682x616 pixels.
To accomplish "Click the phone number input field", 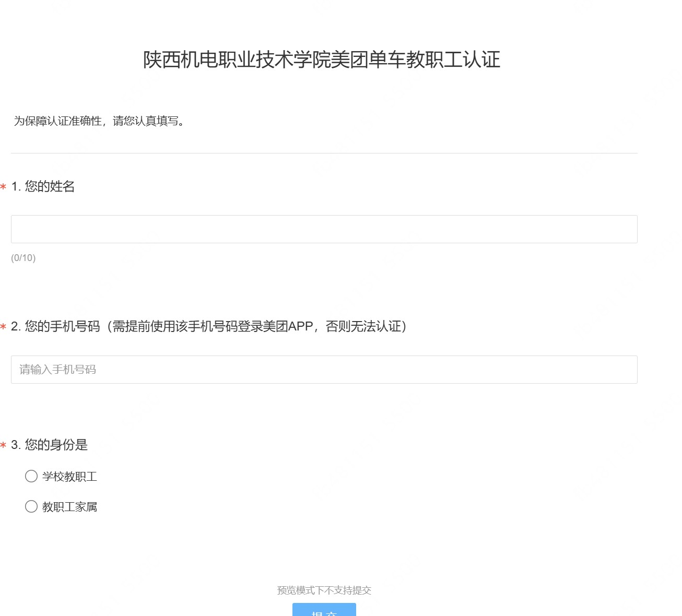I will pyautogui.click(x=324, y=370).
